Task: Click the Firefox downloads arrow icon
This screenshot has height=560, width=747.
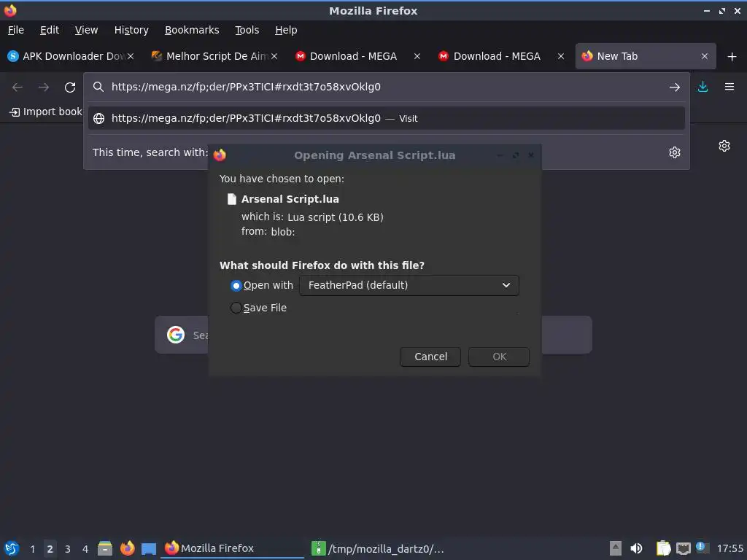Action: tap(703, 87)
